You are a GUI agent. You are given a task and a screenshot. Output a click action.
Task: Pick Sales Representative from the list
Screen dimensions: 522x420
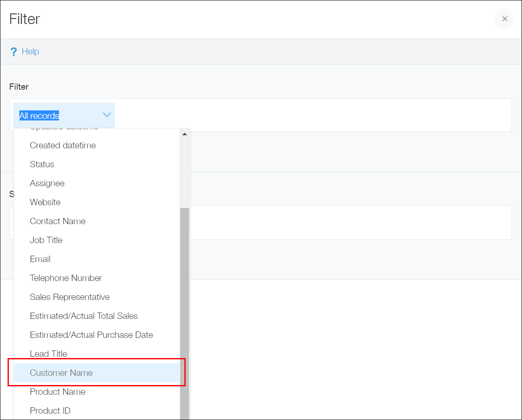click(x=69, y=297)
